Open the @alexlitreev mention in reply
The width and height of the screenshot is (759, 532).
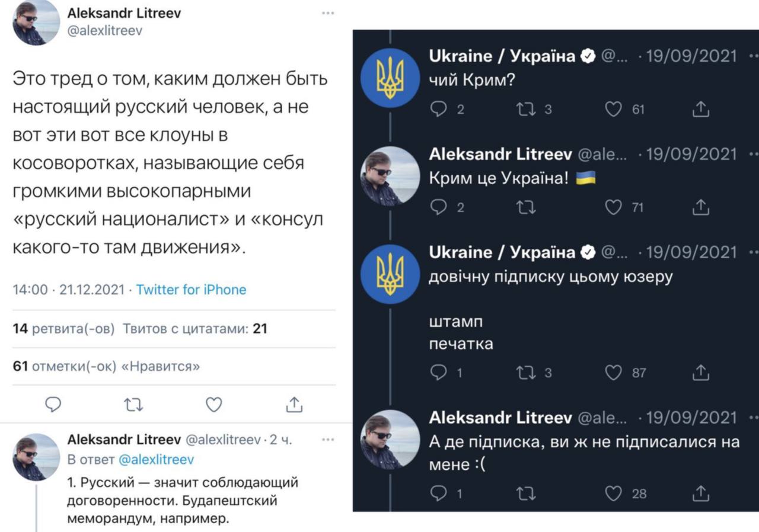156,460
